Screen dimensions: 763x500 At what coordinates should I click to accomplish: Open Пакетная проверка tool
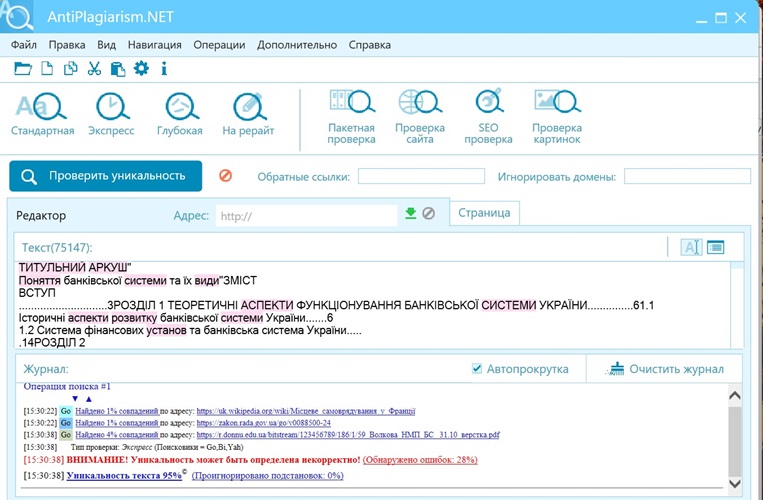351,117
